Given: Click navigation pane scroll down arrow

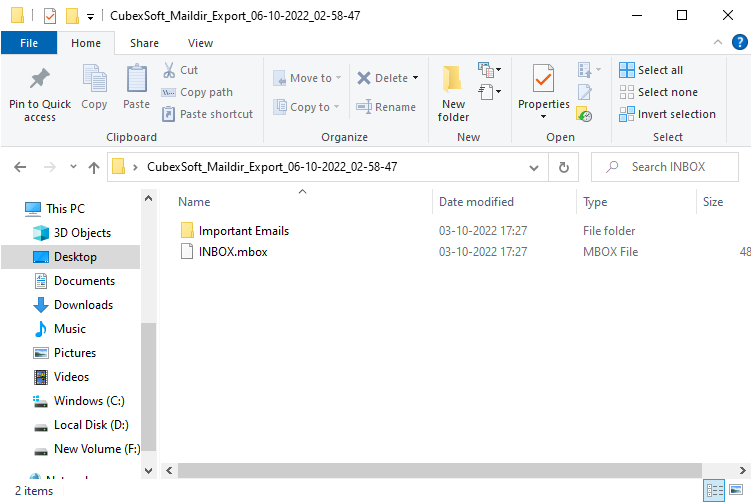Looking at the screenshot, I should point(149,471).
